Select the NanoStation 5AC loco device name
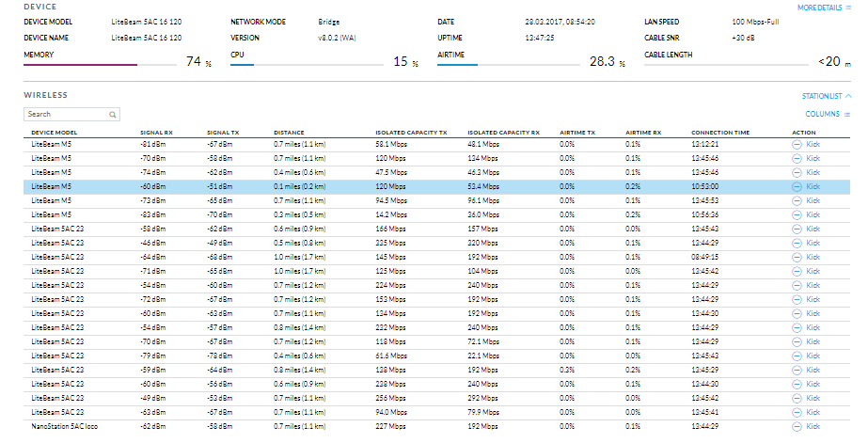Viewport: 868px width, 443px height. [65, 426]
